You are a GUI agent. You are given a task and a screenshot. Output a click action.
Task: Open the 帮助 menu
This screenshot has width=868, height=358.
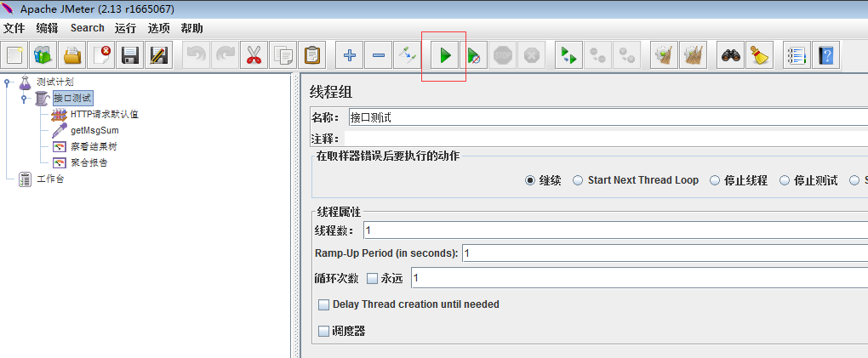click(192, 28)
